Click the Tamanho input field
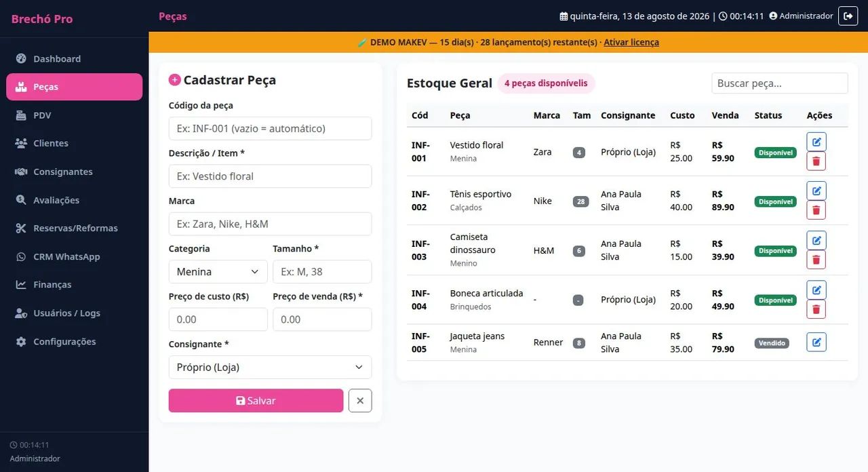 pos(322,271)
